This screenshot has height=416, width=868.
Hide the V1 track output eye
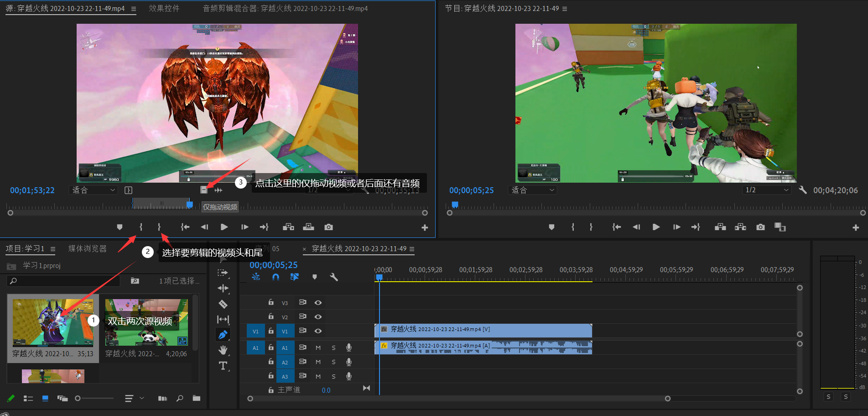(x=318, y=331)
